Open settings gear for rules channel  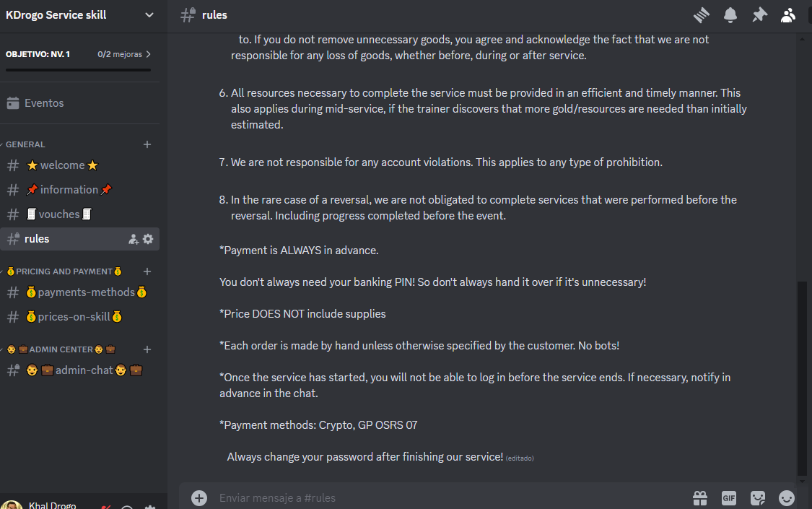point(148,239)
